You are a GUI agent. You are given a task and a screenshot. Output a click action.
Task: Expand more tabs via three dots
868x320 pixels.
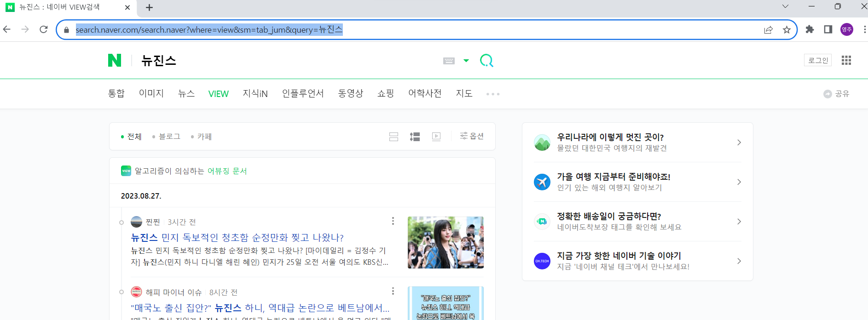click(493, 94)
